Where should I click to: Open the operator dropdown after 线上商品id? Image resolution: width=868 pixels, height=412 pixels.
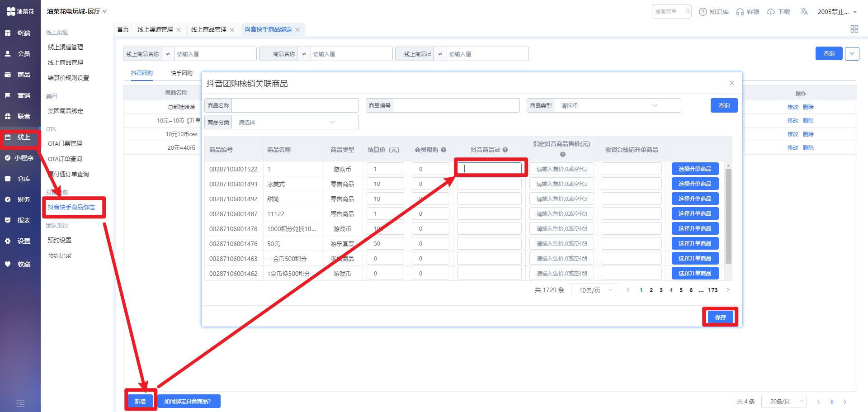coord(440,54)
